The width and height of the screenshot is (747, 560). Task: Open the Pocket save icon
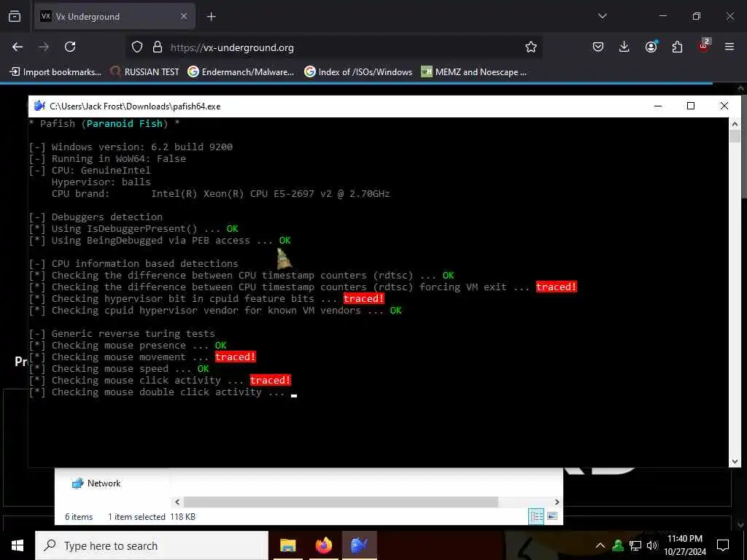[x=598, y=47]
